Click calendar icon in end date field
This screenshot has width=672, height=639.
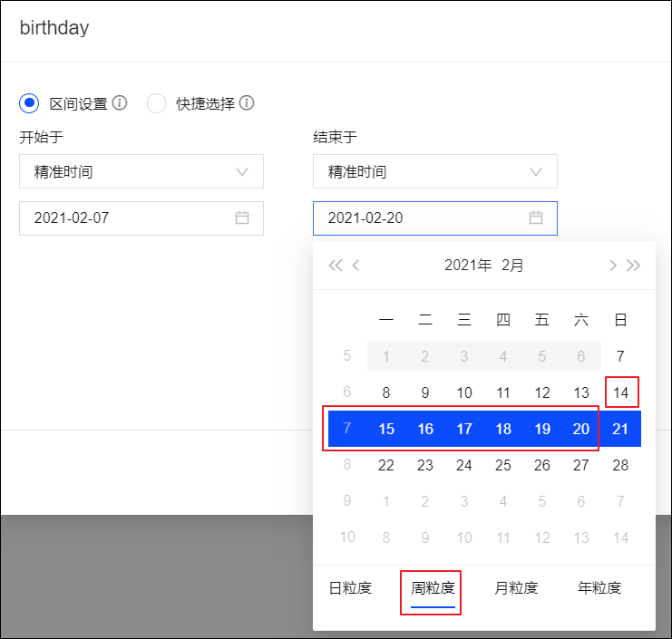click(x=536, y=218)
